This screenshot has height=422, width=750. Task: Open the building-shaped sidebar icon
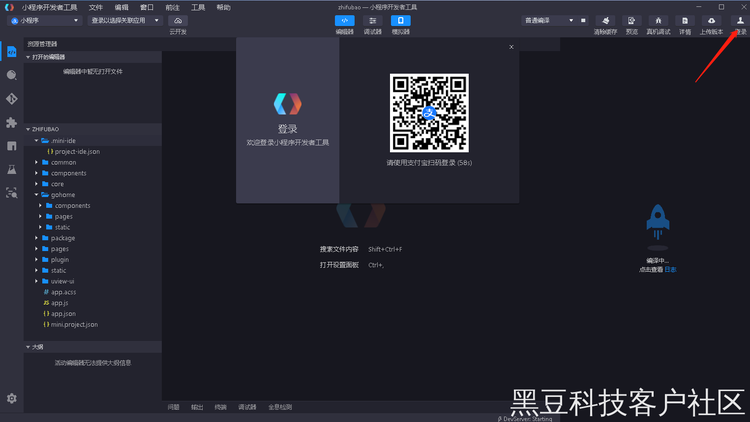pos(11,146)
